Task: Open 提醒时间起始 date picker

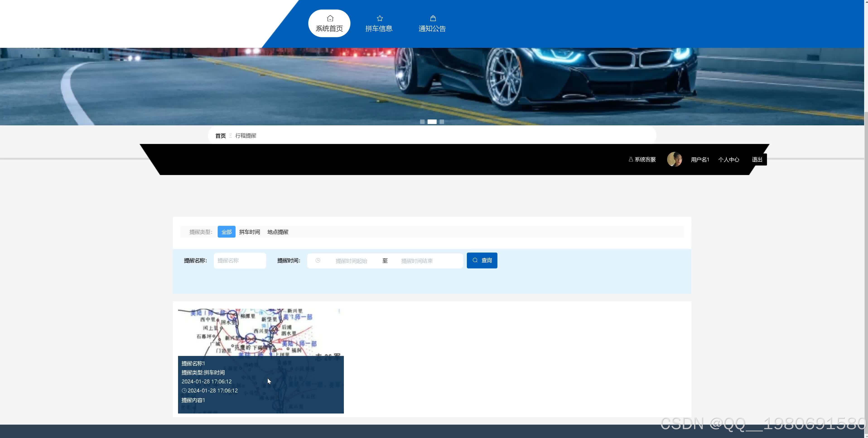Action: (x=351, y=261)
